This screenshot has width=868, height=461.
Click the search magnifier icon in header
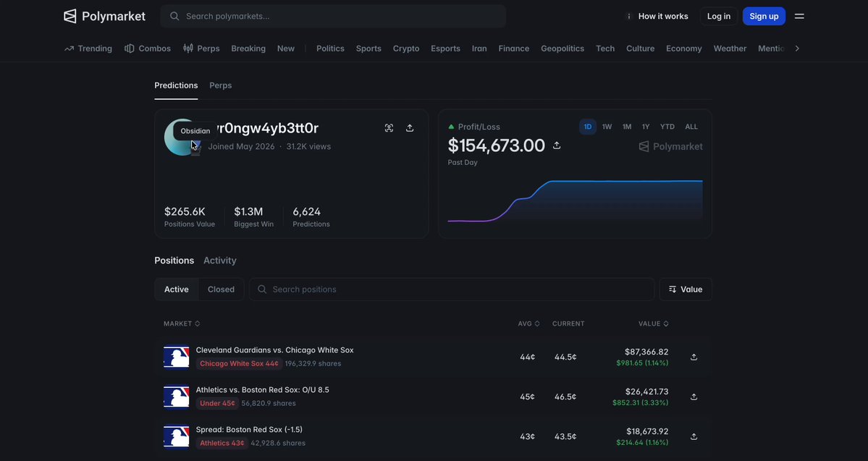pyautogui.click(x=174, y=16)
